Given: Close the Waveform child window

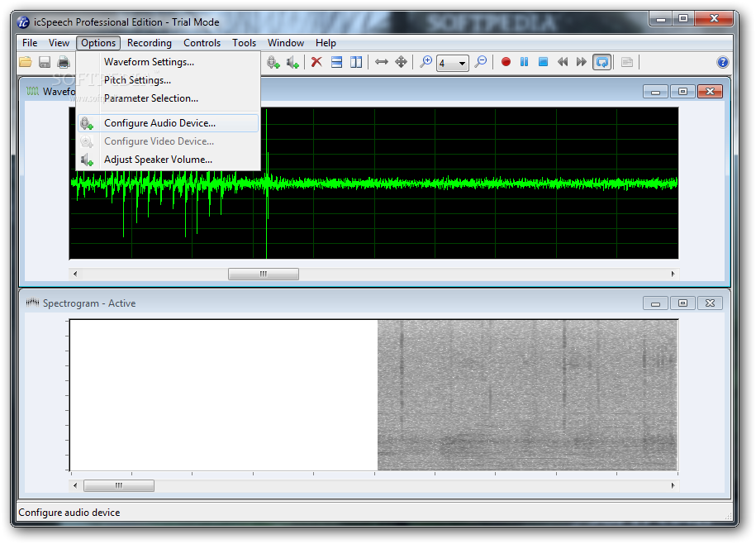Looking at the screenshot, I should pyautogui.click(x=710, y=92).
